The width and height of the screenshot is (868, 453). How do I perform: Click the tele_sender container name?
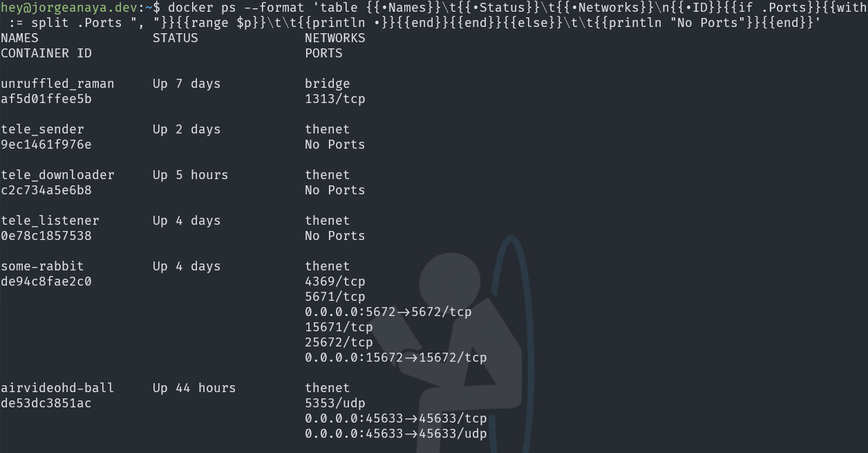43,129
